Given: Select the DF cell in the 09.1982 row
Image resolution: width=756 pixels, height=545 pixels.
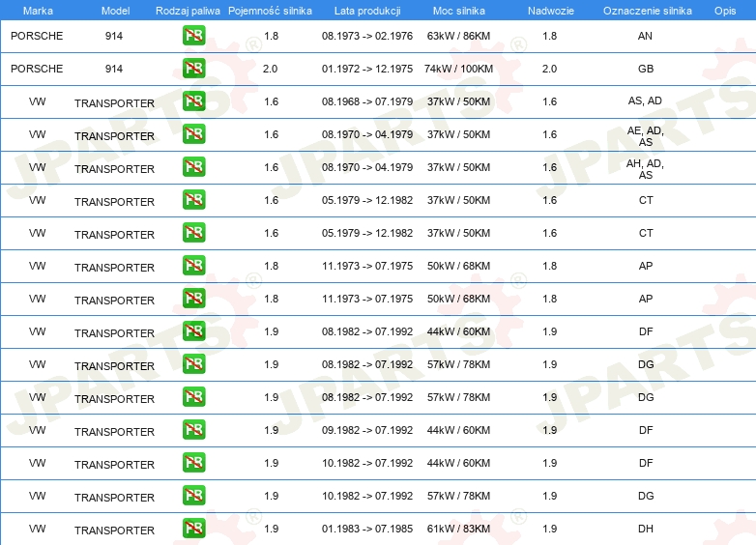Looking at the screenshot, I should tap(646, 430).
